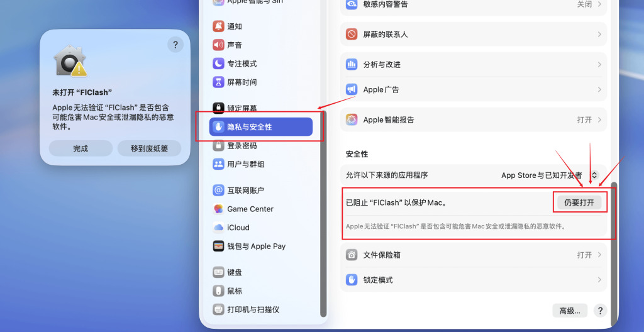Click the Screen Time hourglass icon
Viewport: 644px width, 332px height.
pyautogui.click(x=218, y=82)
